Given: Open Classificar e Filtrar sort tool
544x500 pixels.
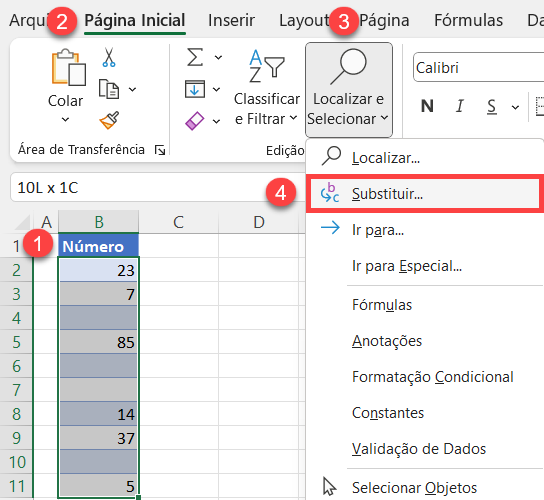Looking at the screenshot, I should point(266,88).
